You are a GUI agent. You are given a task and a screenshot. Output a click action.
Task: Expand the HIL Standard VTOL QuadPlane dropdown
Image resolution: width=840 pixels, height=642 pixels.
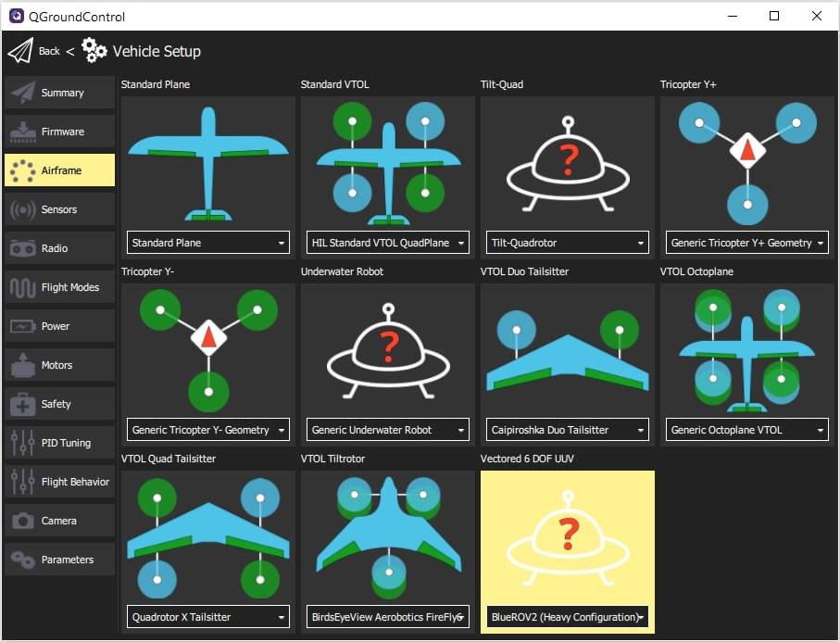pos(387,243)
